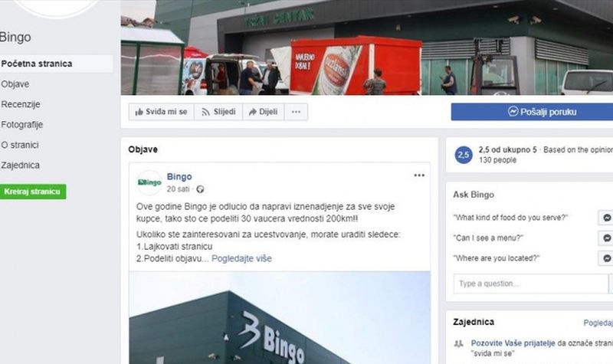Expand post with Pogledajte više
613x364 pixels.
pyautogui.click(x=241, y=258)
